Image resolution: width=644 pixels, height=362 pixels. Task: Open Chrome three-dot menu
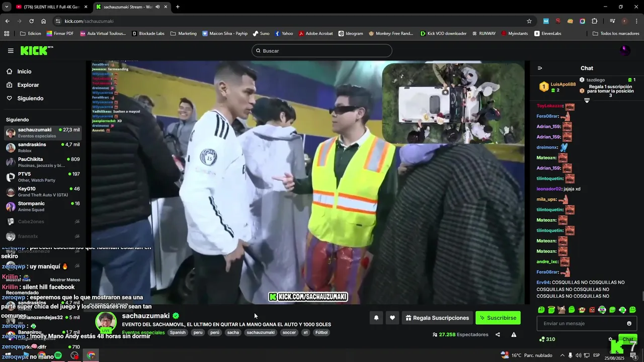tap(636, 21)
